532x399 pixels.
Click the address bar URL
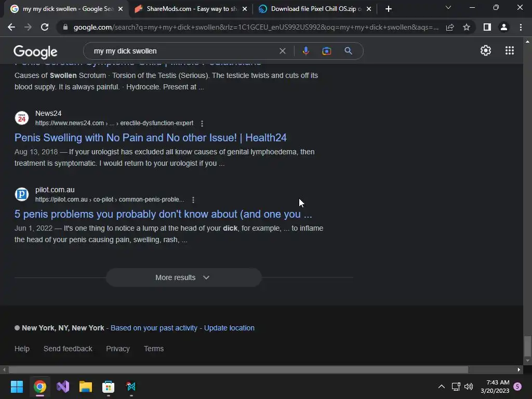[256, 27]
